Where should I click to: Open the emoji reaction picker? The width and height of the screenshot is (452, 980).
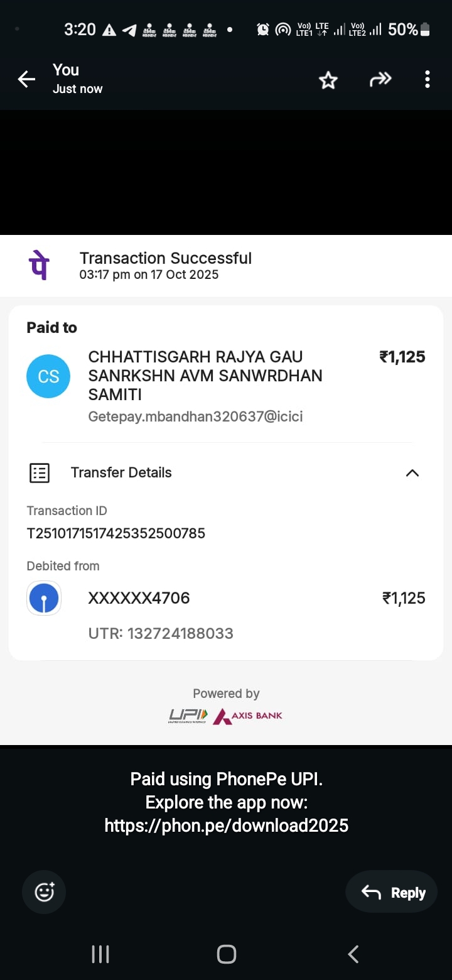click(x=44, y=892)
